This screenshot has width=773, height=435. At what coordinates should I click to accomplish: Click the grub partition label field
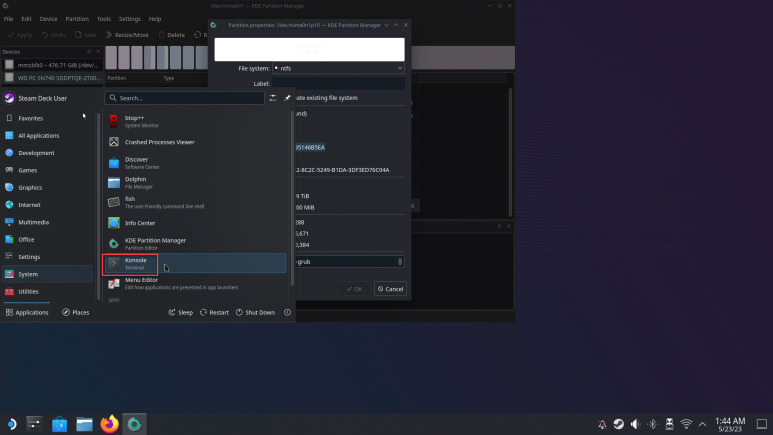[x=350, y=262]
